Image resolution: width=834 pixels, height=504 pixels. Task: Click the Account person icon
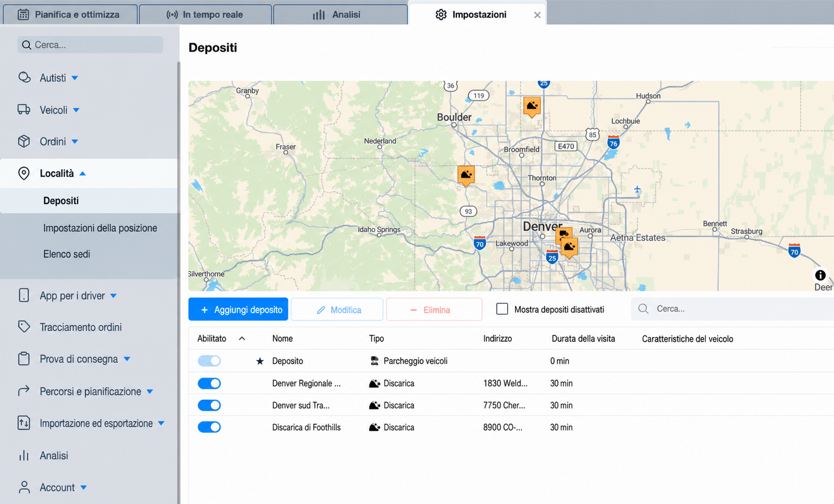point(24,487)
